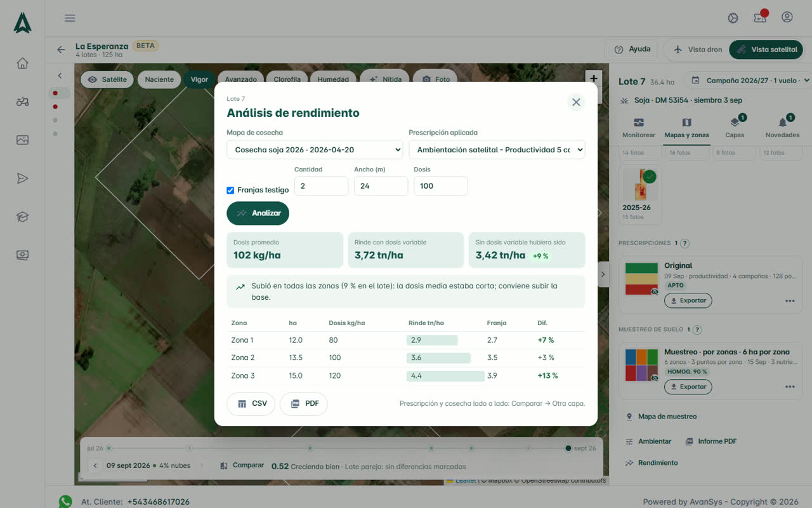Go back using the arrow beside La Esperanza

pyautogui.click(x=61, y=50)
